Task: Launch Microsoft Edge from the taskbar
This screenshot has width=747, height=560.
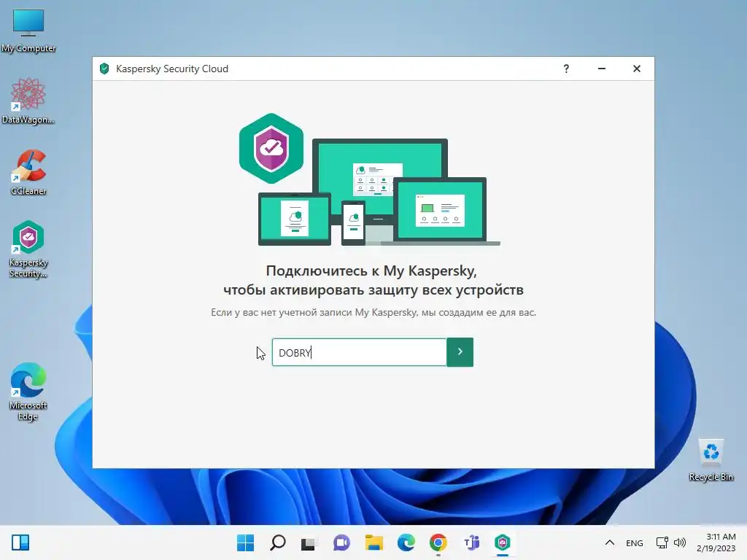Action: pyautogui.click(x=406, y=542)
